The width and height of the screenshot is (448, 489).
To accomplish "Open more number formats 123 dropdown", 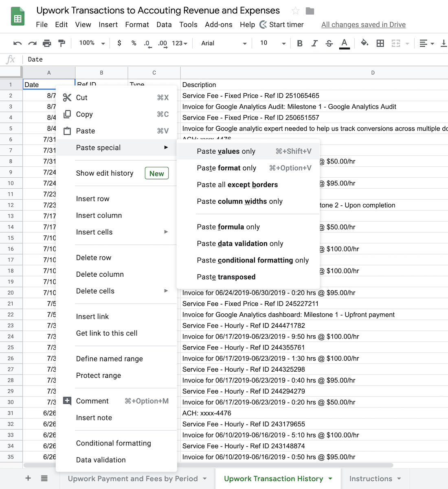I will click(180, 43).
